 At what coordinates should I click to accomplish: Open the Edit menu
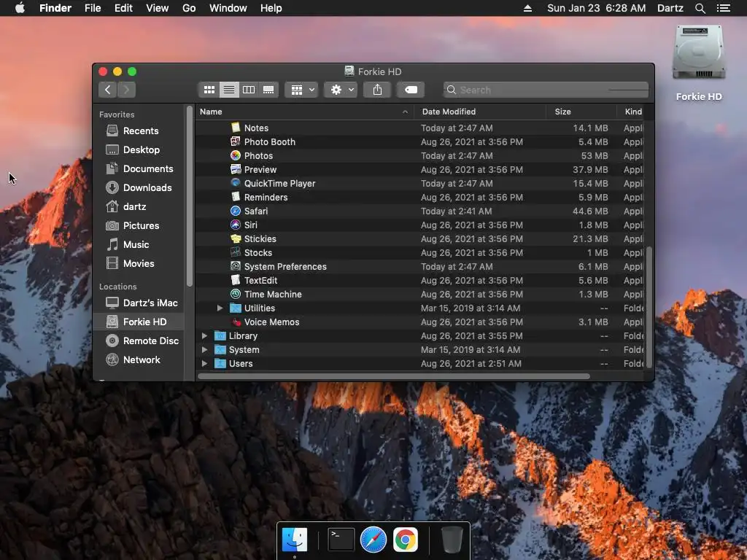[x=123, y=8]
